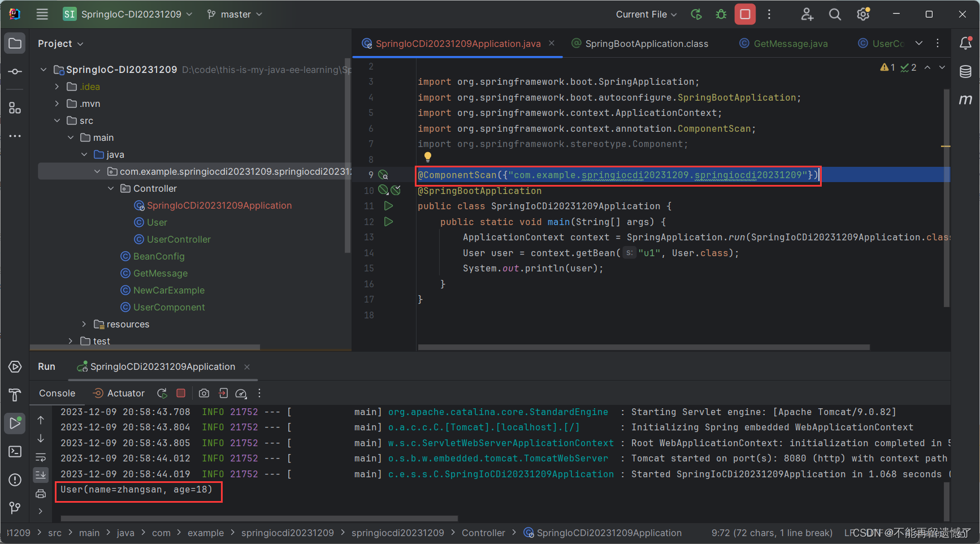This screenshot has height=544, width=980.
Task: Toggle scroll to end in console
Action: tap(41, 474)
